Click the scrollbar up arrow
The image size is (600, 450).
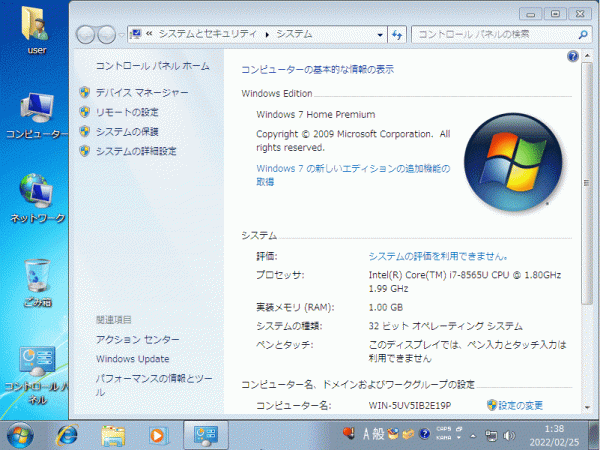[x=587, y=56]
